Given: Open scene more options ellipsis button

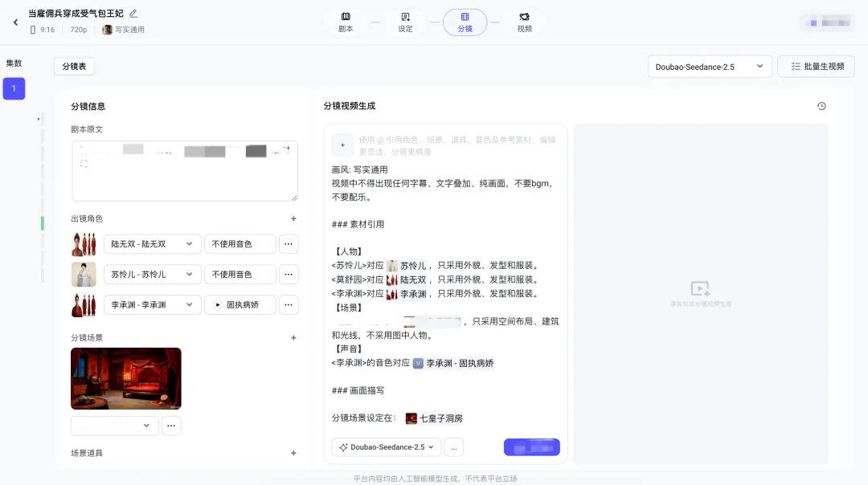Looking at the screenshot, I should [171, 426].
